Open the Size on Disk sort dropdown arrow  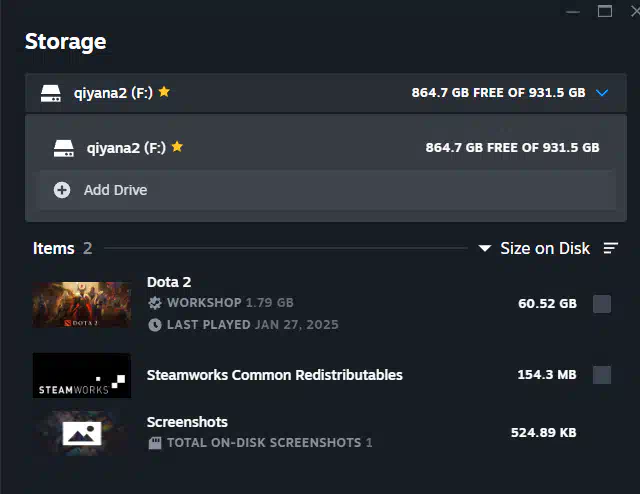click(484, 248)
